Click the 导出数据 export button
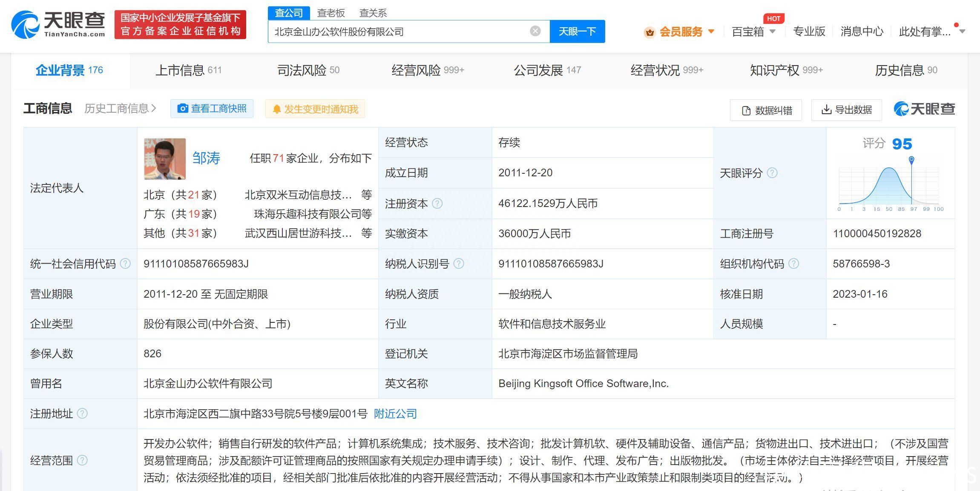The width and height of the screenshot is (980, 491). pos(846,110)
